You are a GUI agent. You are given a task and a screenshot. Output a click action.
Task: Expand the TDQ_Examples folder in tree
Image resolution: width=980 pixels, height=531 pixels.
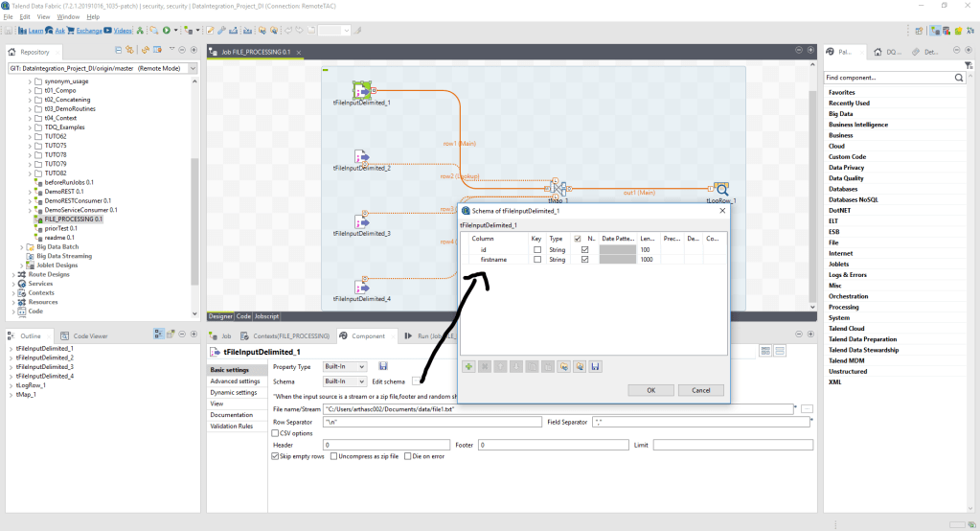point(30,127)
